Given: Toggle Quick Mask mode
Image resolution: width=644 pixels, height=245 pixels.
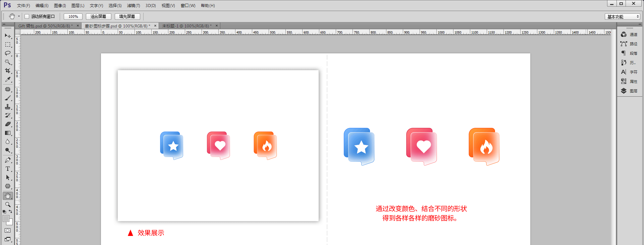Looking at the screenshot, I should point(8,231).
